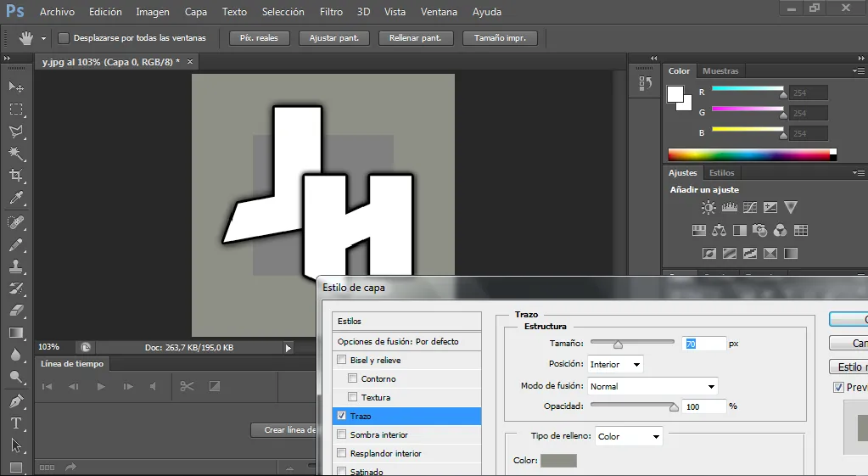
Task: Click the Ajustar pant. button
Action: 334,38
